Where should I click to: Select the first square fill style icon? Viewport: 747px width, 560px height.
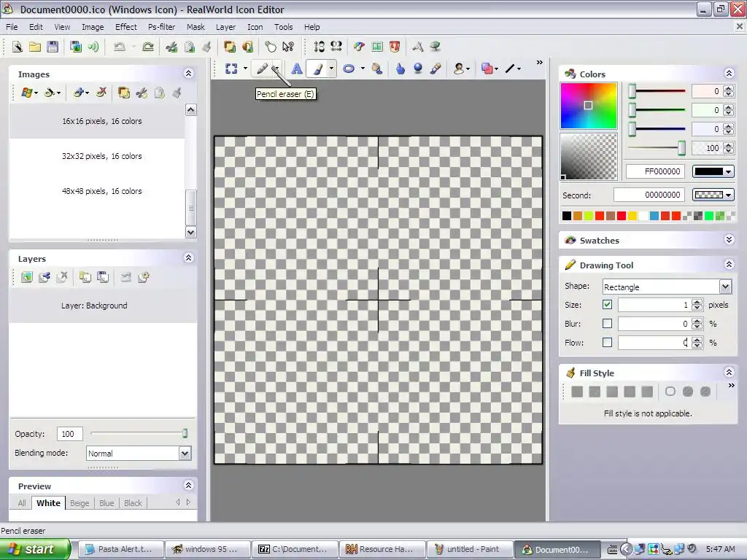[577, 392]
